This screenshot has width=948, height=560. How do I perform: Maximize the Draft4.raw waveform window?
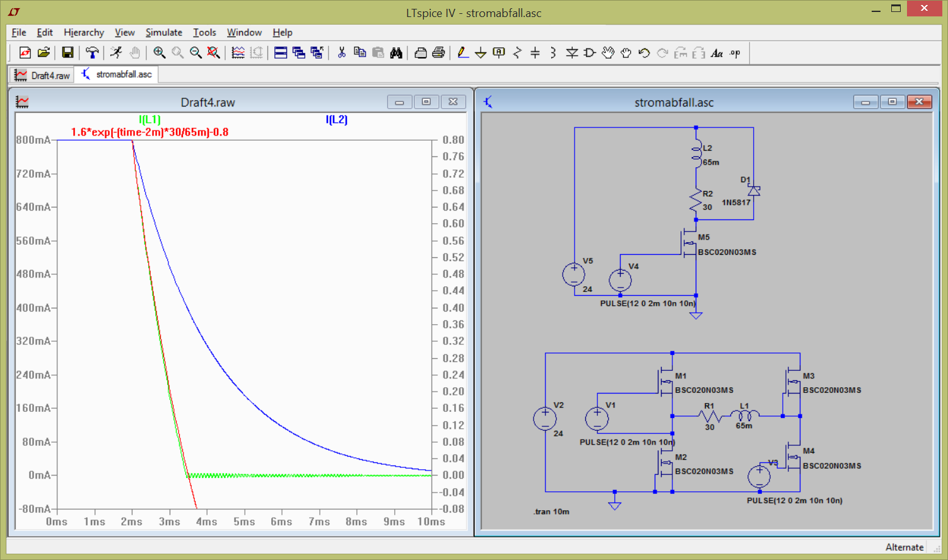(426, 102)
